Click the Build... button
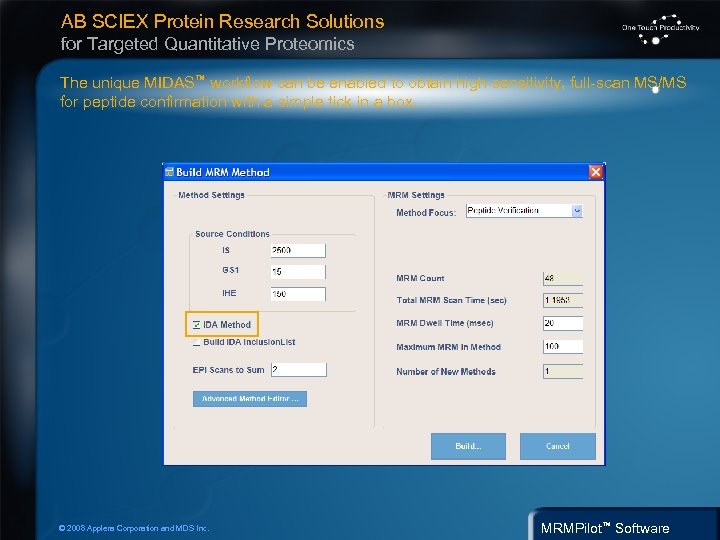The image size is (720, 540). 468,446
